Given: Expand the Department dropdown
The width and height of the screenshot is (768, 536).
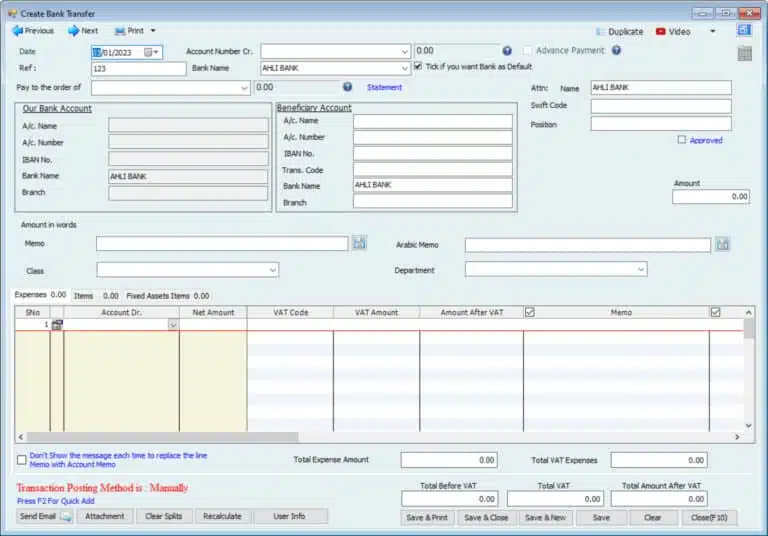Looking at the screenshot, I should pos(641,269).
